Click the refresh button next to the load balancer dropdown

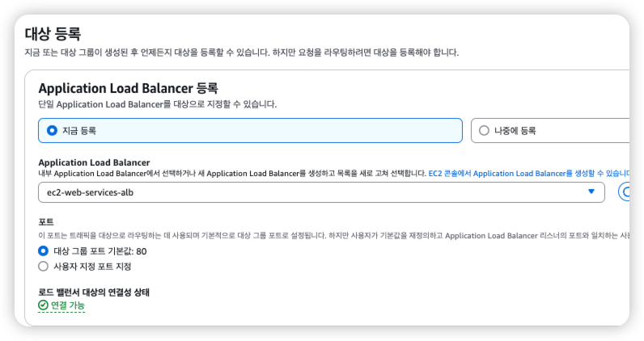[624, 192]
